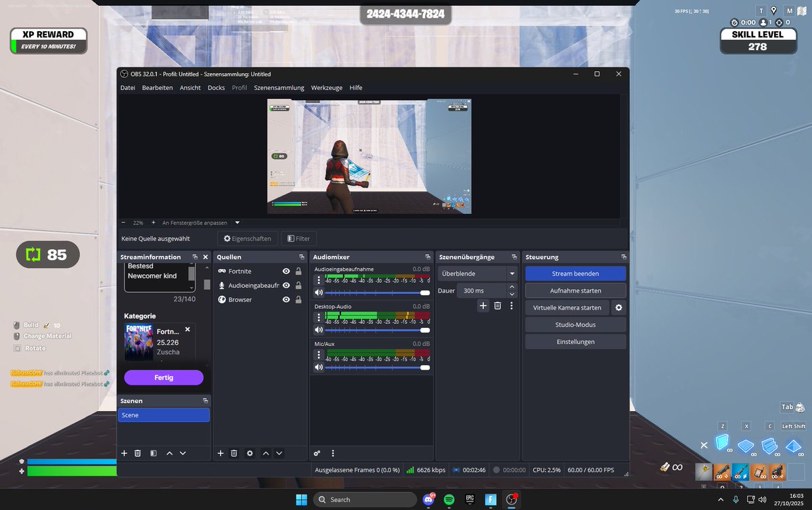Enable Studio-Modus
This screenshot has width=812, height=510.
click(576, 324)
